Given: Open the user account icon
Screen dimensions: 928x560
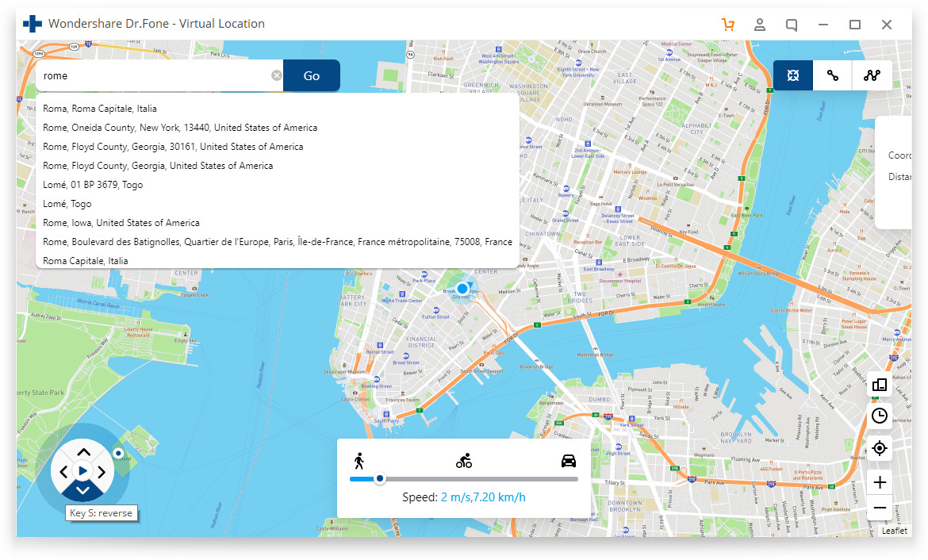Looking at the screenshot, I should tap(760, 25).
